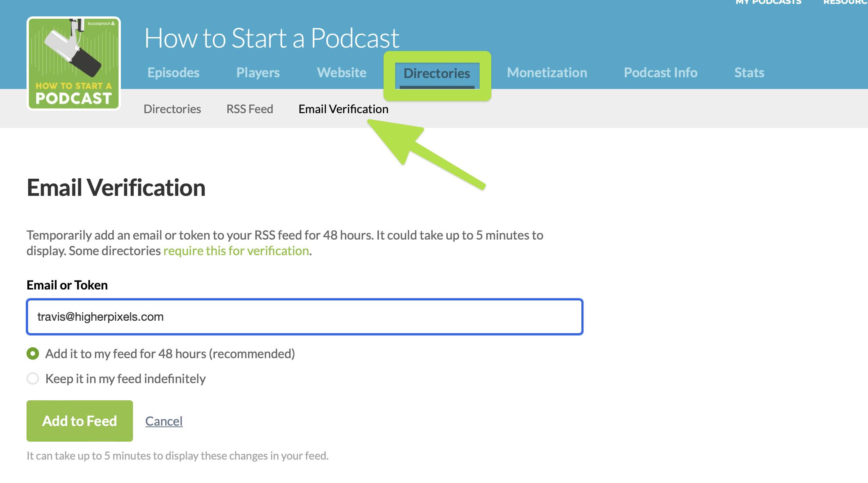Image resolution: width=868 pixels, height=483 pixels.
Task: Navigate to Website section
Action: tap(341, 72)
